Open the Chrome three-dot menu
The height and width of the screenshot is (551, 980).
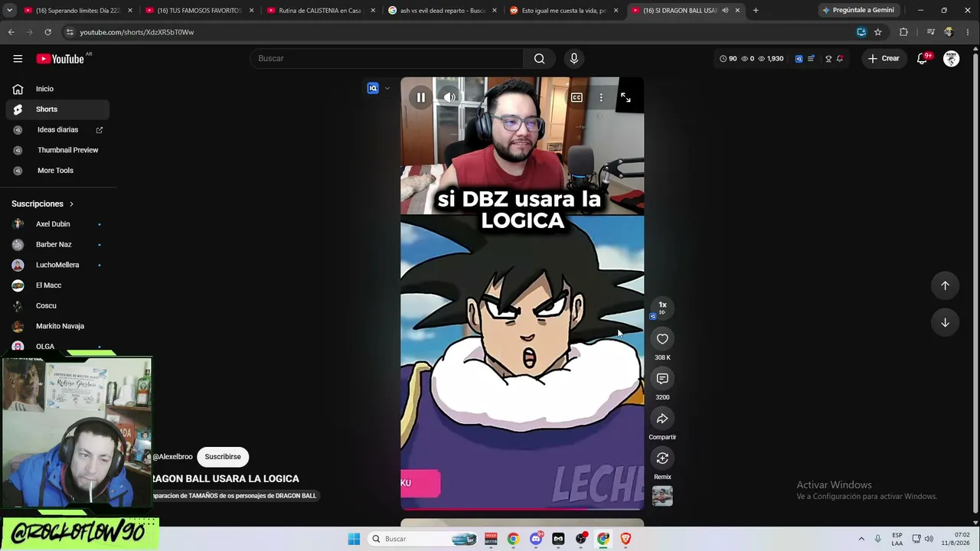click(968, 32)
